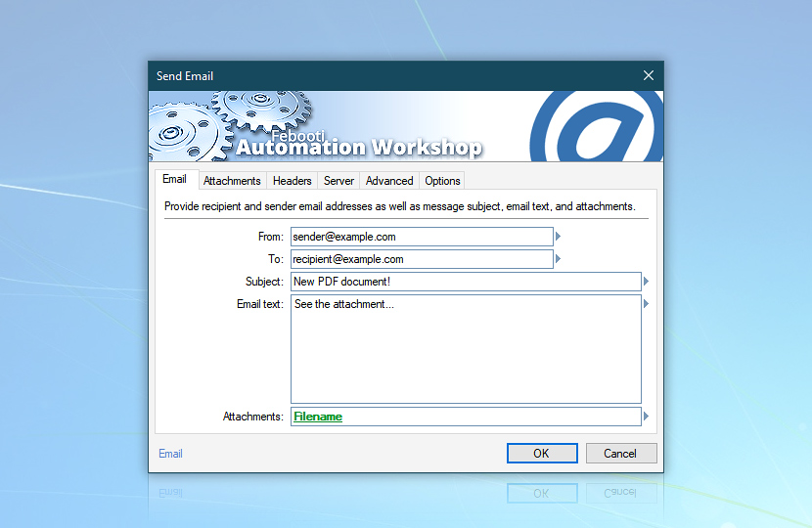Open the Headers tab
Screen dimensions: 812x528
click(x=293, y=181)
